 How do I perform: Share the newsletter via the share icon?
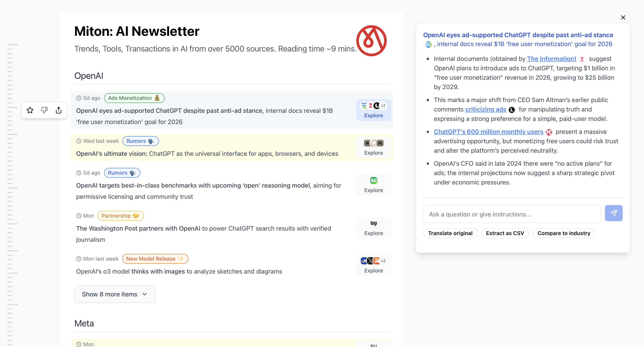click(x=59, y=110)
